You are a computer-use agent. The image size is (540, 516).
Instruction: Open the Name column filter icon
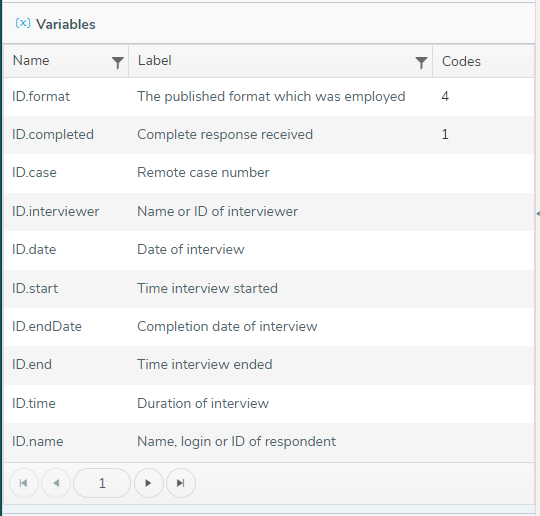tap(117, 63)
